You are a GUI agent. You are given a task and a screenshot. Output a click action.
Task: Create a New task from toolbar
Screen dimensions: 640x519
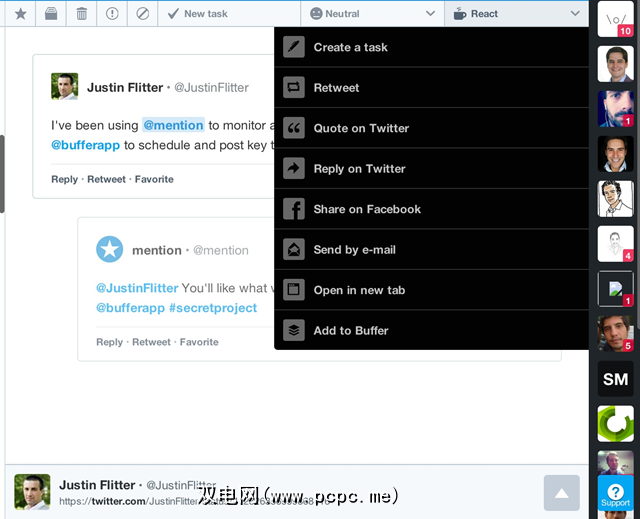click(229, 14)
